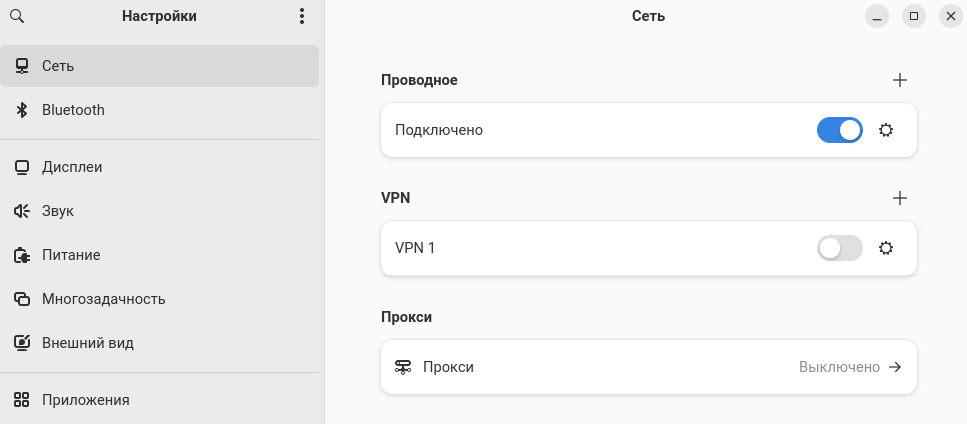Select Многозадачность in the sidebar
Screen dimensions: 967x424
[103, 299]
